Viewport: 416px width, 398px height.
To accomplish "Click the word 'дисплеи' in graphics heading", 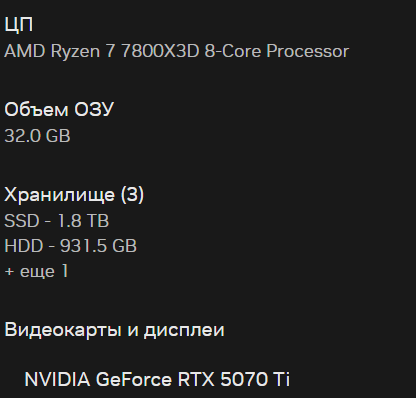I will tap(184, 330).
